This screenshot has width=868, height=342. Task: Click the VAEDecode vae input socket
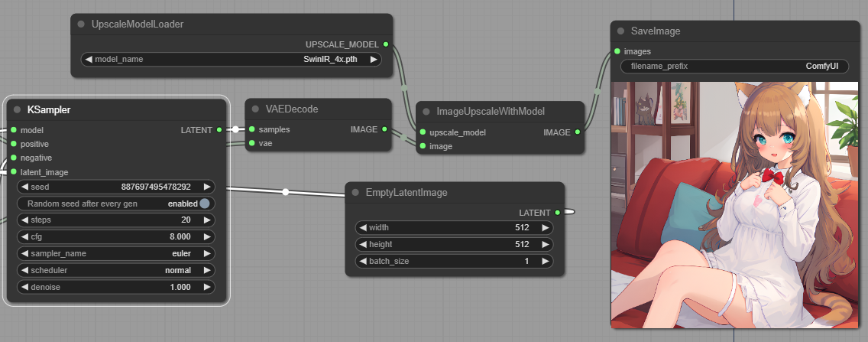[251, 143]
